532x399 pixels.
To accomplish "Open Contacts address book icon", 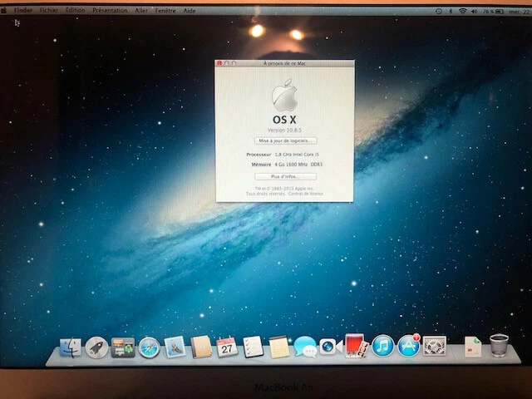I will pos(201,347).
